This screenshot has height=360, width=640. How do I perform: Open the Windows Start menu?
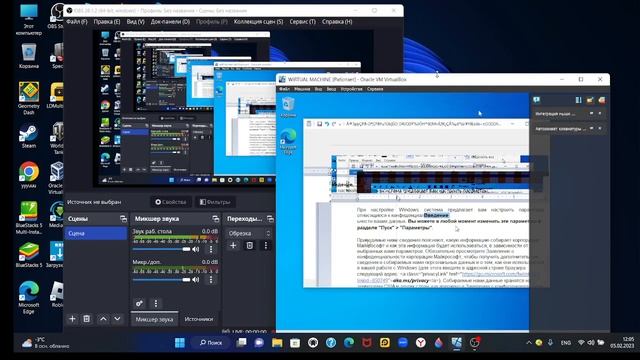click(x=180, y=342)
